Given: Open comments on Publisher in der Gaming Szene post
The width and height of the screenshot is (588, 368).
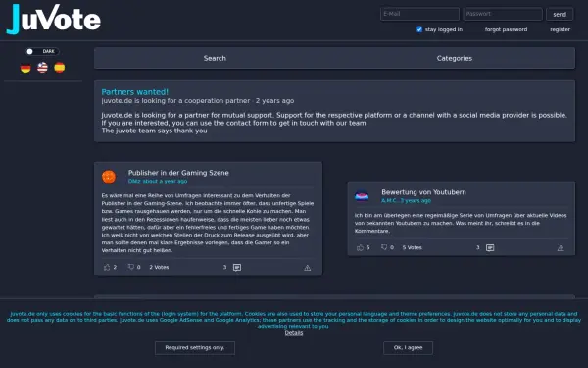Looking at the screenshot, I should click(237, 267).
